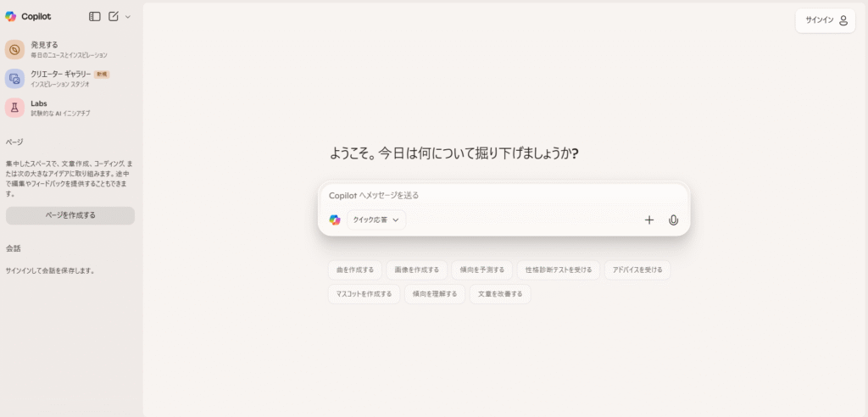This screenshot has width=868, height=417.
Task: Open the 発見する compass icon
Action: (14, 50)
